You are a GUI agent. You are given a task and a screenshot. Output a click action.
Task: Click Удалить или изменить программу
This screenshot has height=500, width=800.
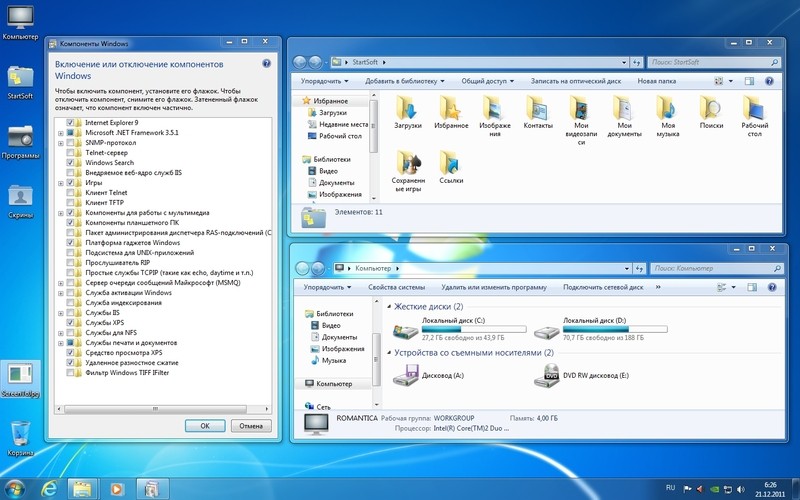494,287
